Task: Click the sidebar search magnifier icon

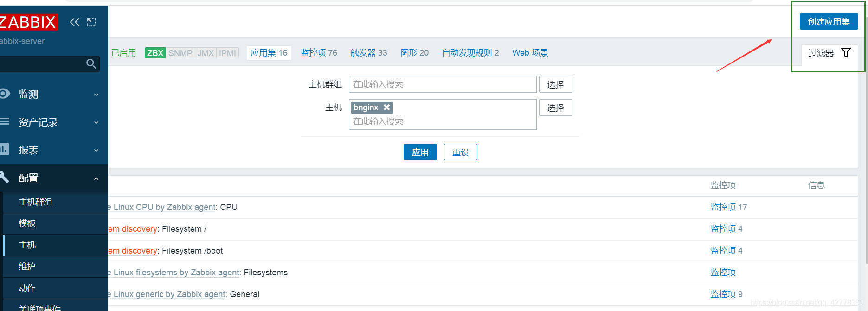Action: tap(91, 64)
